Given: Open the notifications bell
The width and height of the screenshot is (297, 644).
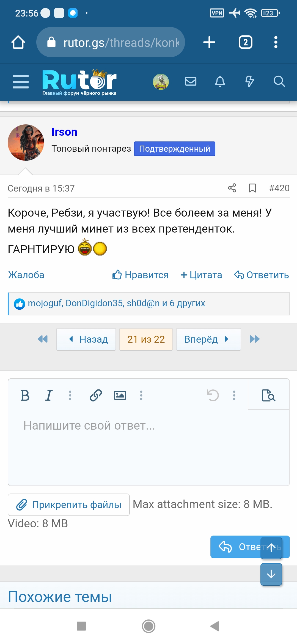Looking at the screenshot, I should point(220,81).
